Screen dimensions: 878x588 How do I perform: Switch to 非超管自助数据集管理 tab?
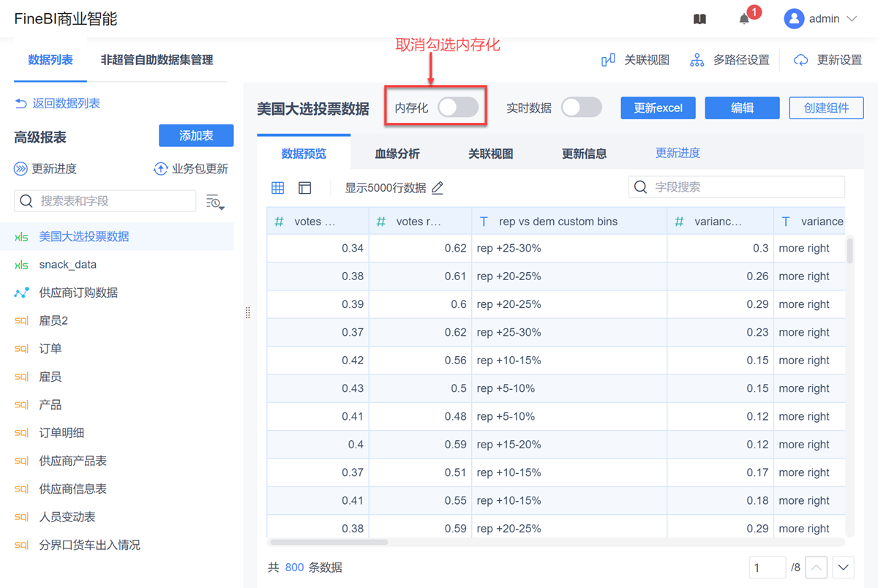(157, 60)
